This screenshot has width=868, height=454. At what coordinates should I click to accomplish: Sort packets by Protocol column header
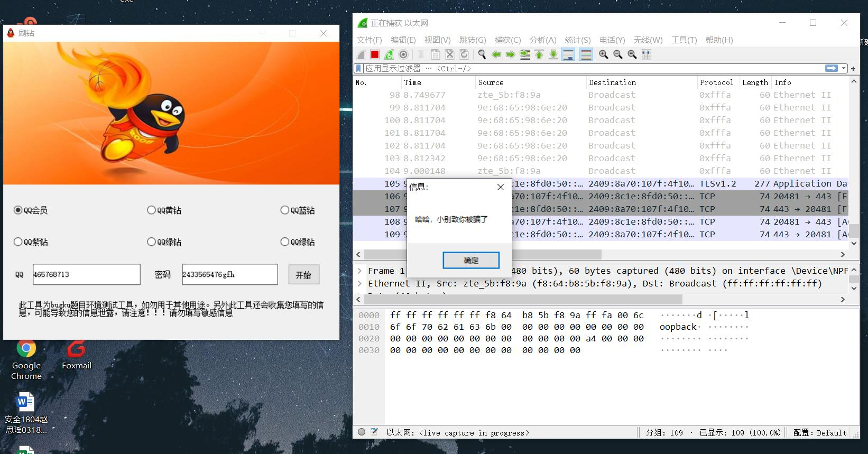(716, 82)
